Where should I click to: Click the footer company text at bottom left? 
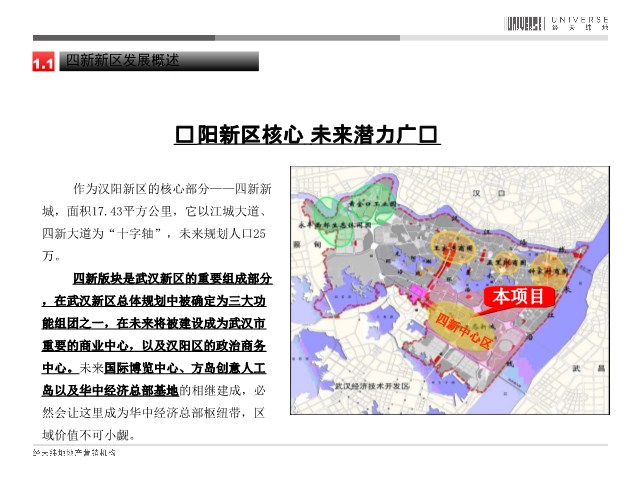(x=74, y=453)
